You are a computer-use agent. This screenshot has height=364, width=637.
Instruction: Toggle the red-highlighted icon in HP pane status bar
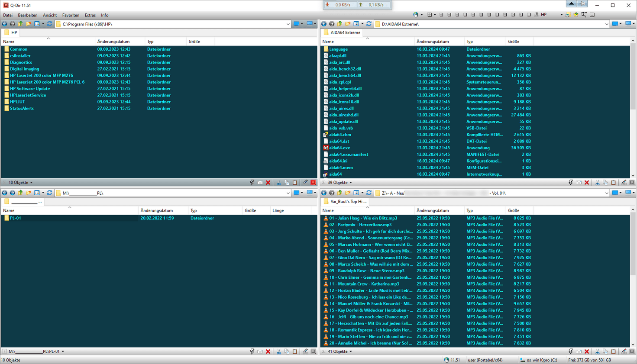pos(314,183)
